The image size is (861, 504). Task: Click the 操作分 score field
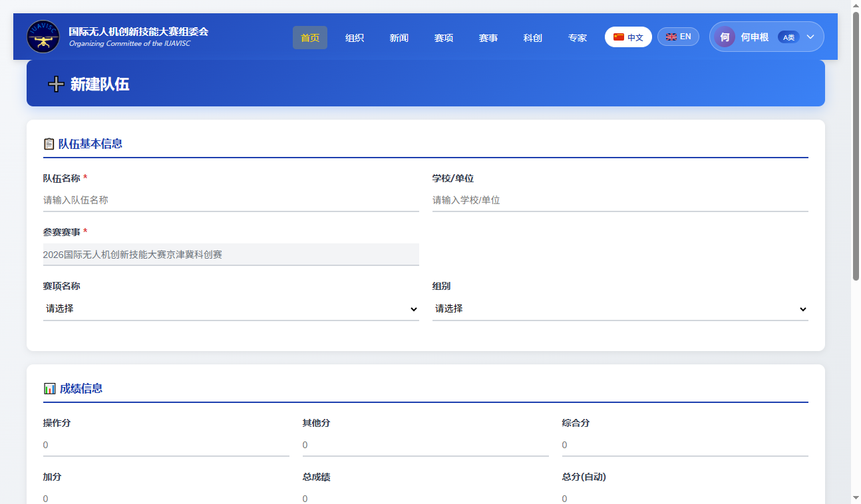point(166,445)
